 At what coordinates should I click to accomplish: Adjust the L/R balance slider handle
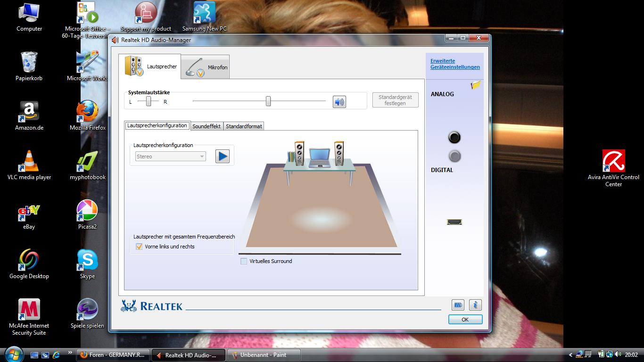pos(149,101)
